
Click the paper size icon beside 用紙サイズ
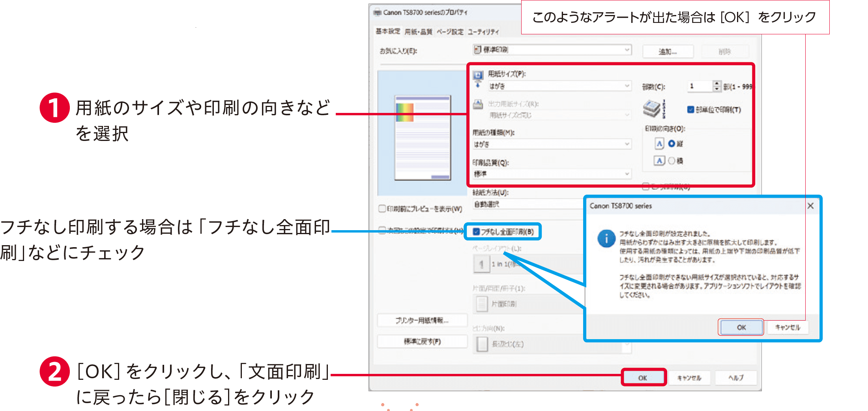coord(478,79)
